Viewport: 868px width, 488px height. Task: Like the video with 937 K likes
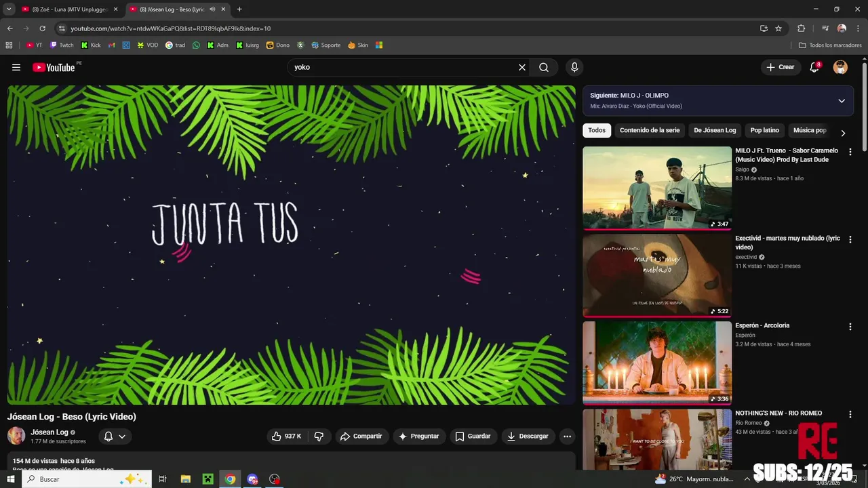coord(286,436)
